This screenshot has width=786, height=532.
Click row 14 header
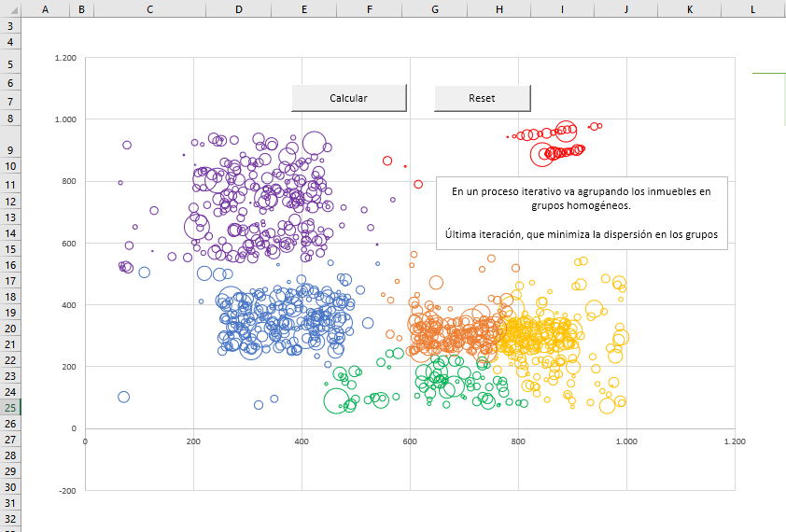coord(10,233)
